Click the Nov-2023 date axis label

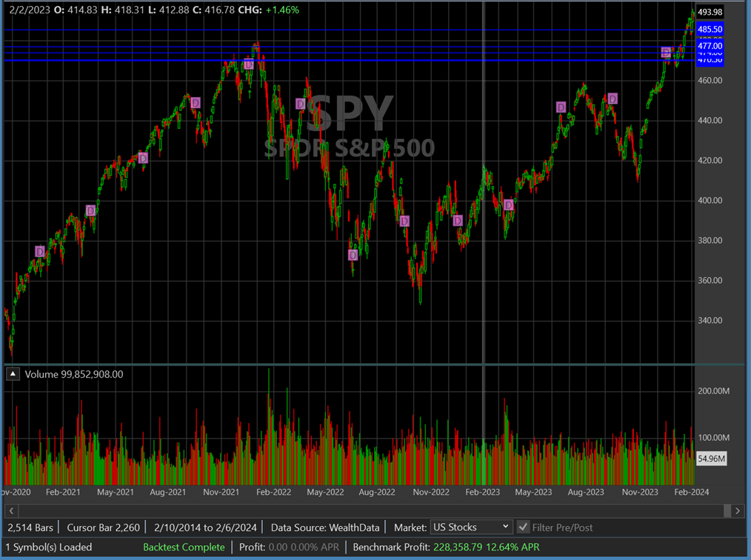pyautogui.click(x=640, y=492)
